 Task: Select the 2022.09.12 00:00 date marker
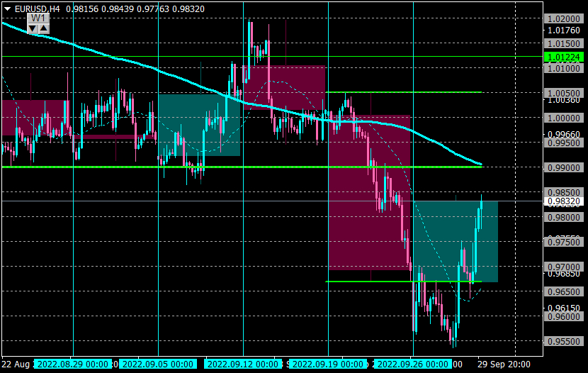243,364
